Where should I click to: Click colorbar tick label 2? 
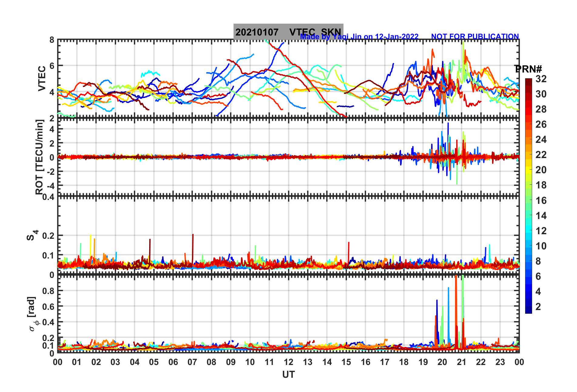click(538, 306)
